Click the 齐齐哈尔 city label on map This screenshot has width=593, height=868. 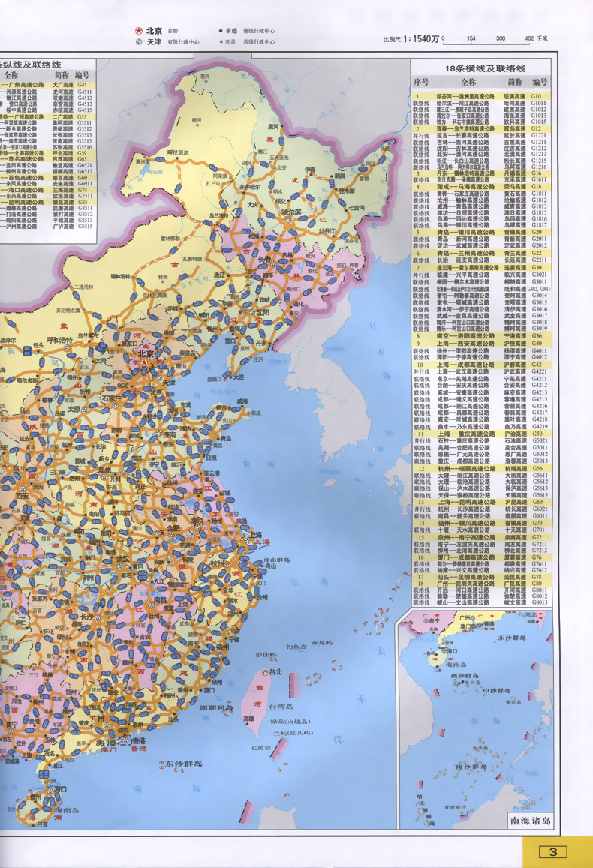248,187
